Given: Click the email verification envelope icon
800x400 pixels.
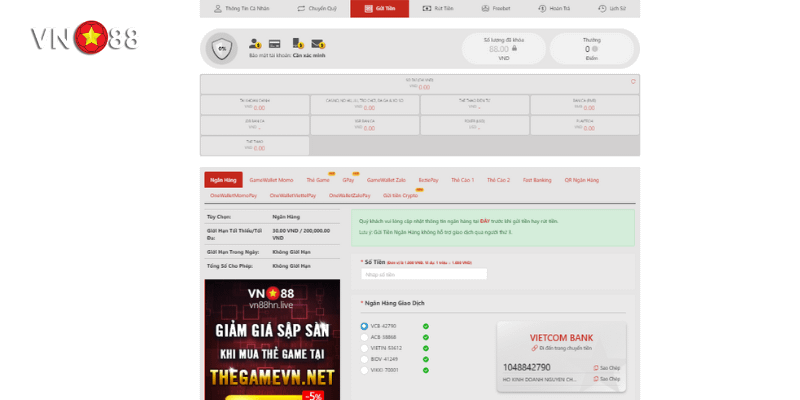Looking at the screenshot, I should 317,44.
